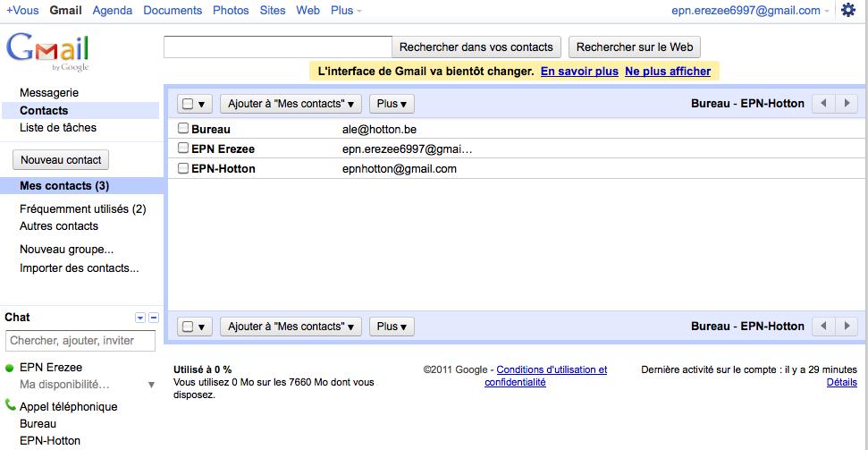Screen dimensions: 868x450
Task: Tick the EPN-Hotton contact checkbox
Action: [183, 168]
